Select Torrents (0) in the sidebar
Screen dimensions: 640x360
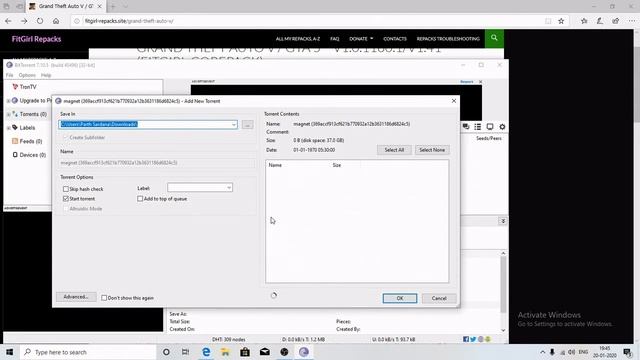(x=33, y=114)
